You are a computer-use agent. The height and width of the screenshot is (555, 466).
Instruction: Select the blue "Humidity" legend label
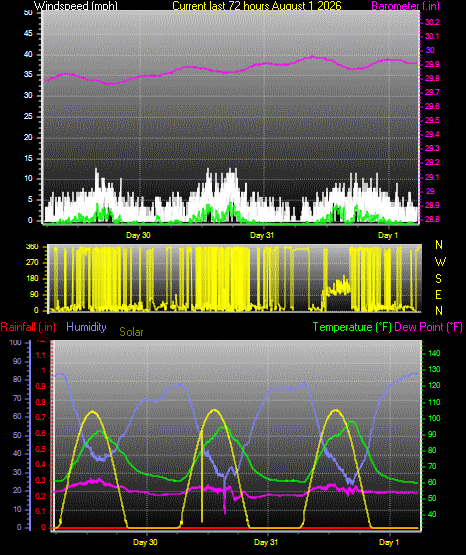pyautogui.click(x=86, y=327)
